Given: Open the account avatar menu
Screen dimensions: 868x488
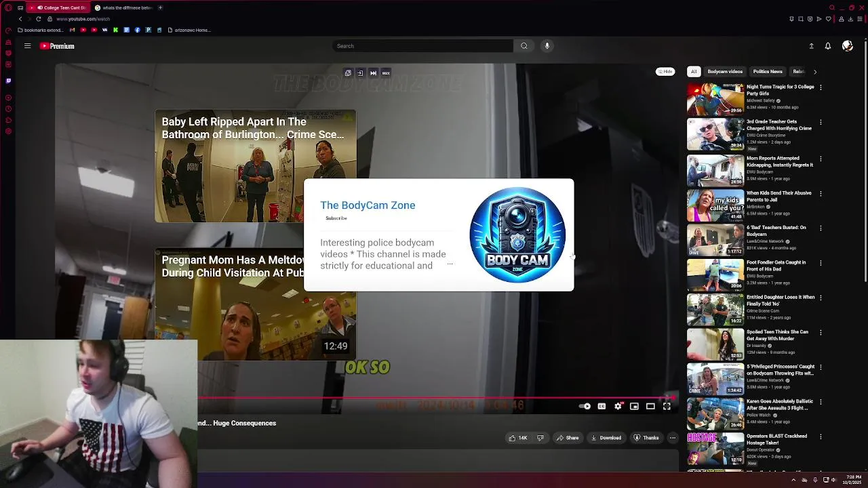Looking at the screenshot, I should [x=847, y=46].
